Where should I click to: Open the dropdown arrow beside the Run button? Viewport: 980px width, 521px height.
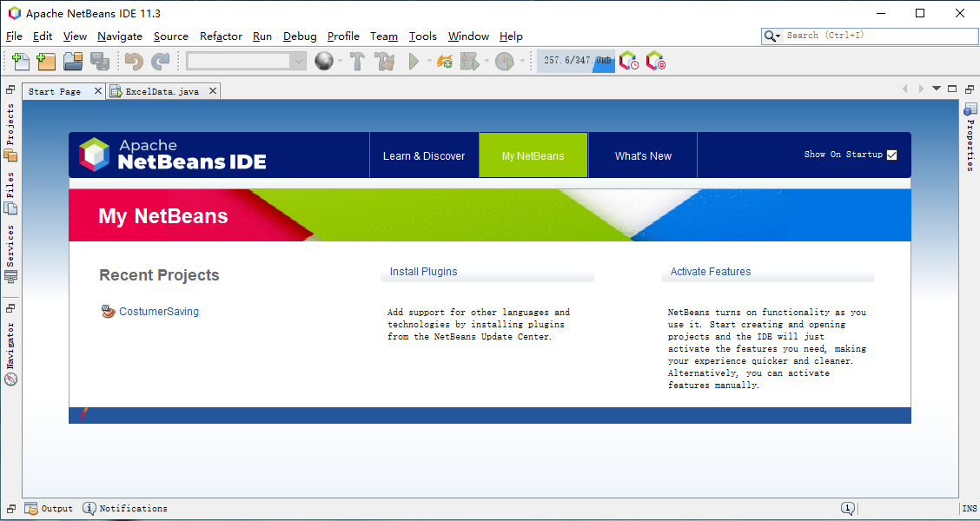coord(427,61)
